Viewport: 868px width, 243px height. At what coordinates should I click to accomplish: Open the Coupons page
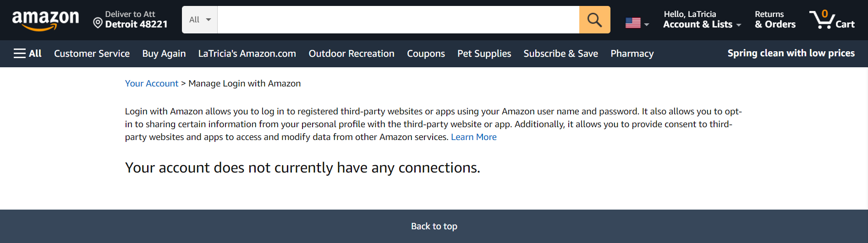pos(426,54)
